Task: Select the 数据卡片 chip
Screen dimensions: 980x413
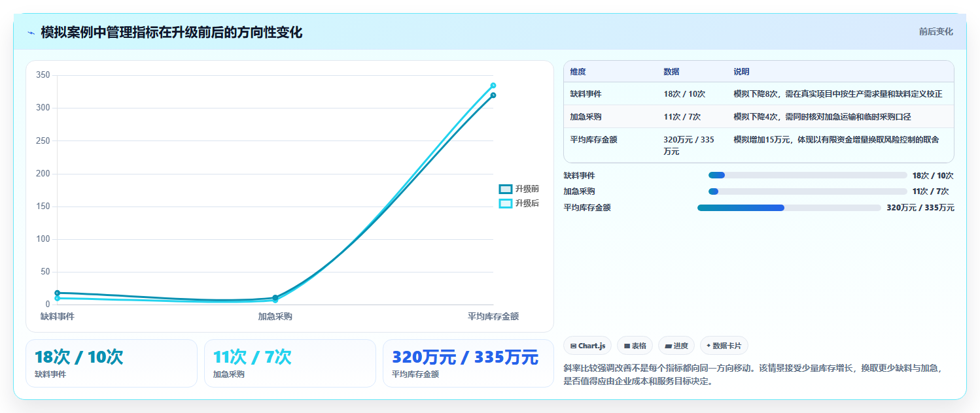Action: [x=724, y=346]
